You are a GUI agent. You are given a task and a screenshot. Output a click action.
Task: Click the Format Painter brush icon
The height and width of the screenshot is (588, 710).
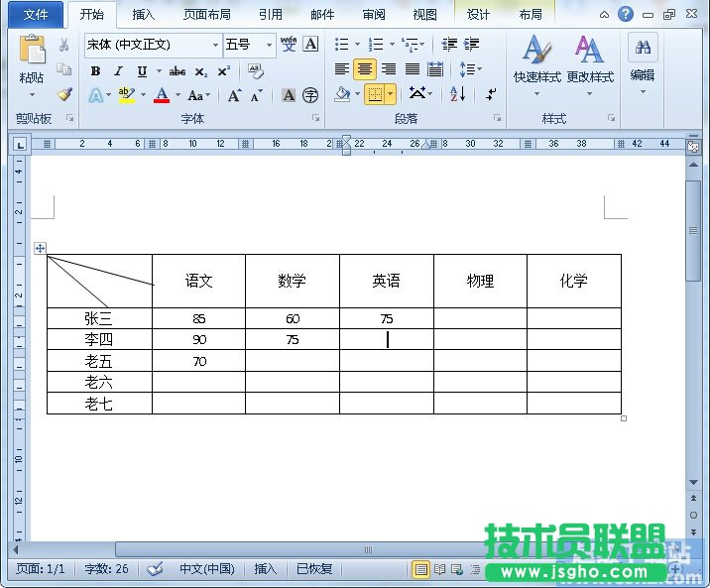click(64, 94)
